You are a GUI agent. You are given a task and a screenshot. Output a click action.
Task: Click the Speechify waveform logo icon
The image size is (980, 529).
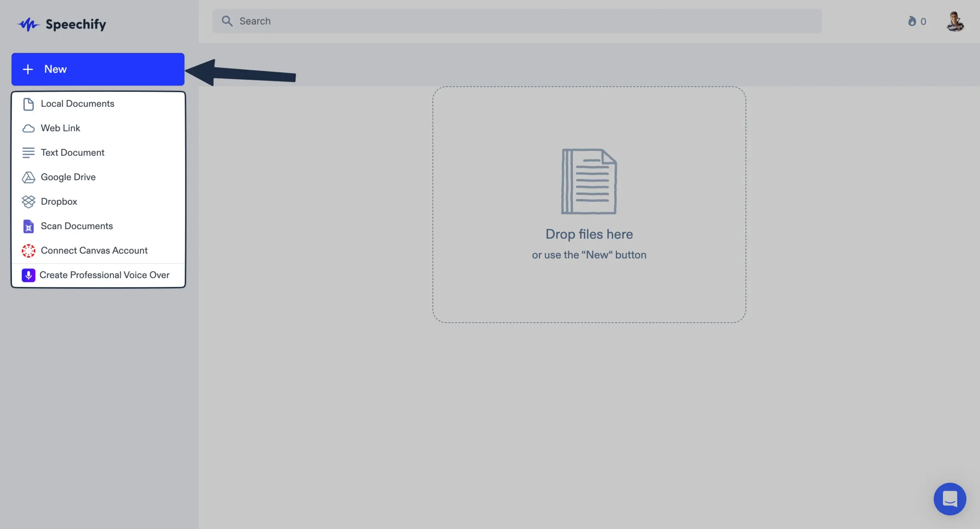(28, 24)
